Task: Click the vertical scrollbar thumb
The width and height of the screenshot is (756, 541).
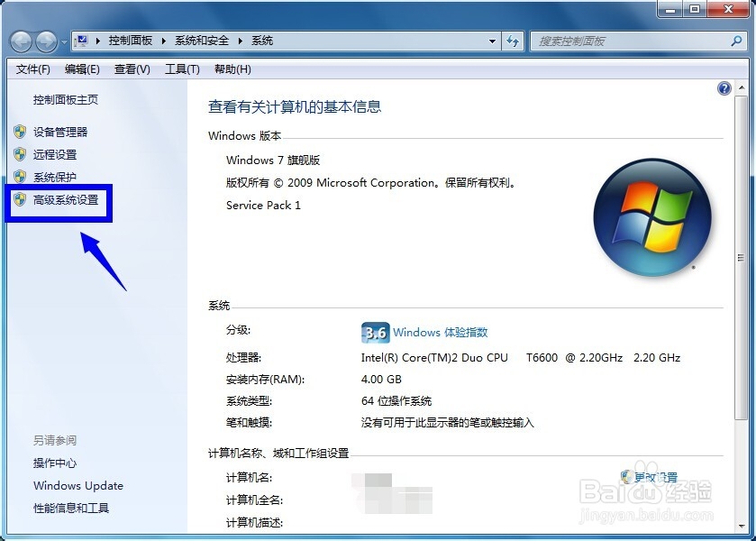Action: click(741, 257)
